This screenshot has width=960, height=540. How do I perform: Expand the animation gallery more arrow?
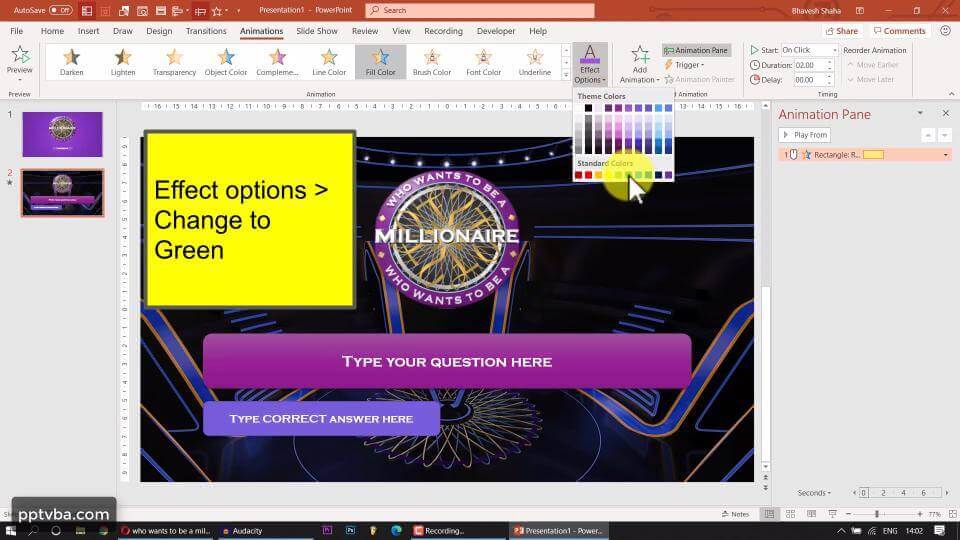566,76
